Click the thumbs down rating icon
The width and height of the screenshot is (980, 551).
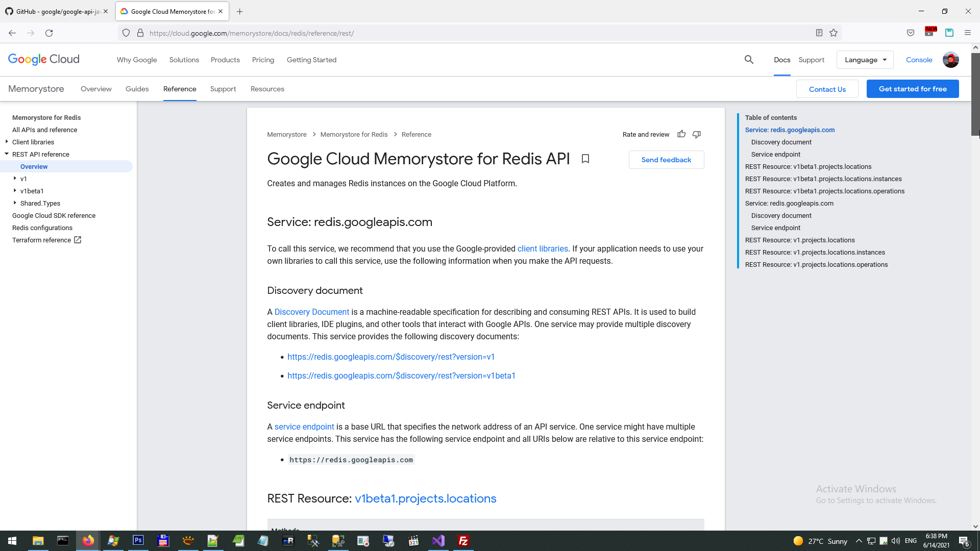pyautogui.click(x=697, y=134)
